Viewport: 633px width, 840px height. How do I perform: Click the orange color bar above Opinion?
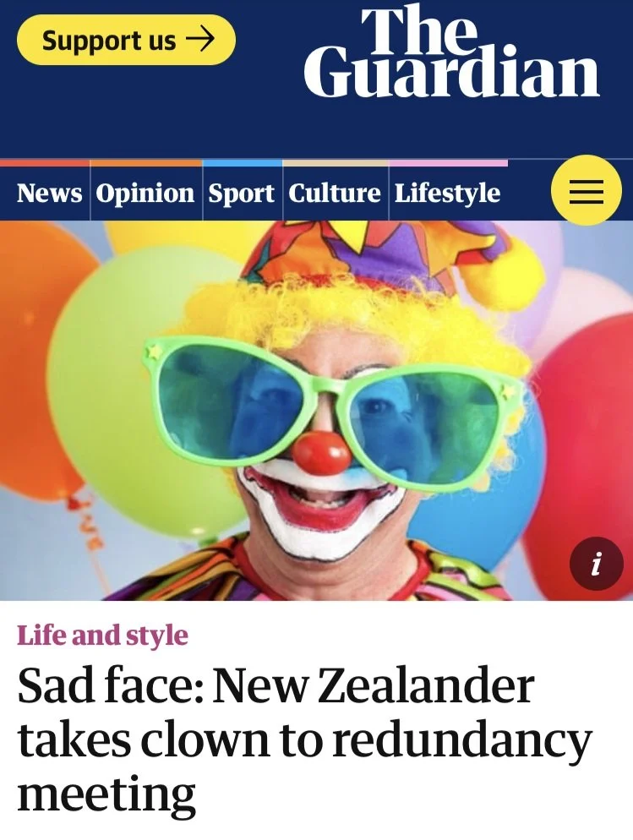146,163
